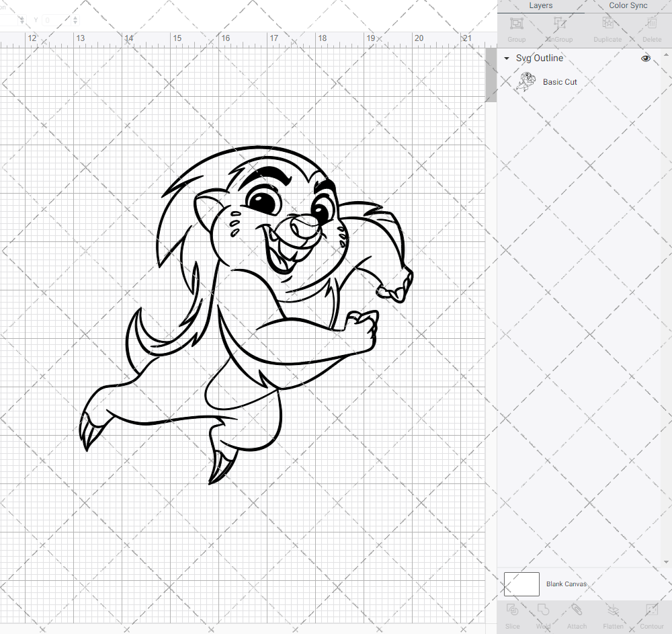
Task: Increase the Y value with the stepper arrow
Action: point(75,17)
